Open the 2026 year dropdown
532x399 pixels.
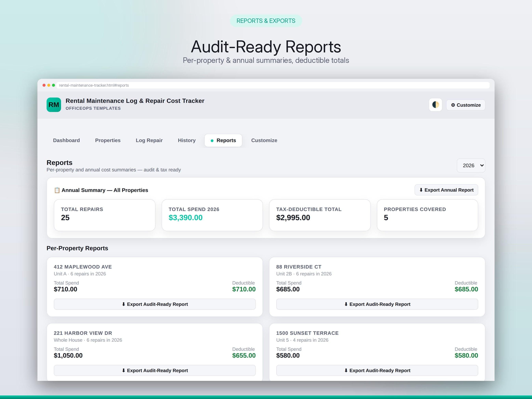pyautogui.click(x=471, y=166)
